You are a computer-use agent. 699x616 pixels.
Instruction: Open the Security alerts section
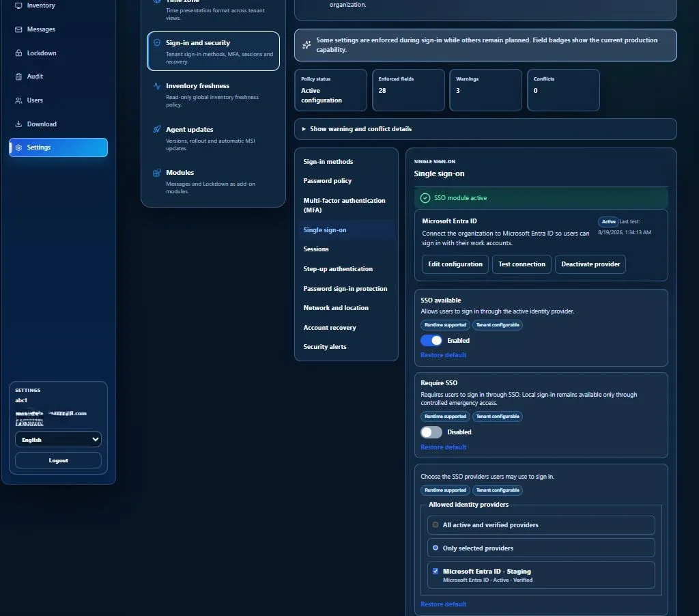346,346
